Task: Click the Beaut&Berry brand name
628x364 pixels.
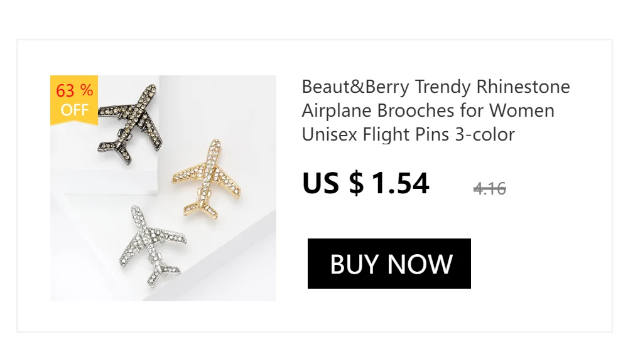Action: [x=355, y=87]
